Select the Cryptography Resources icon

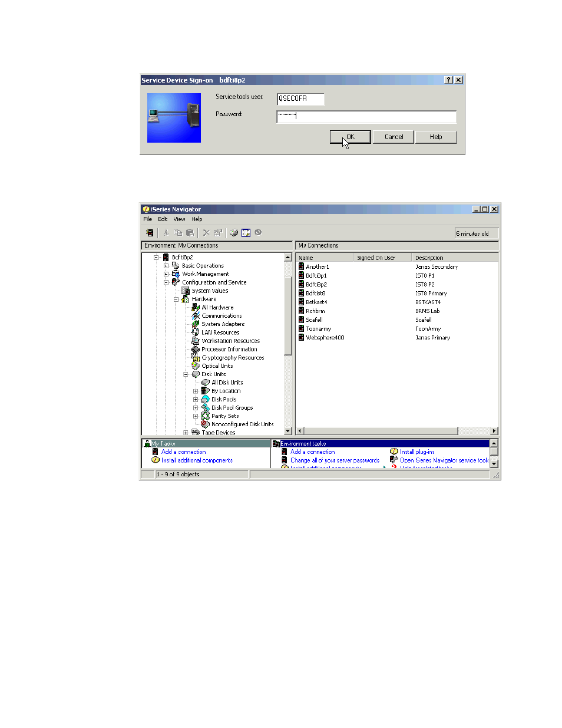pos(196,358)
